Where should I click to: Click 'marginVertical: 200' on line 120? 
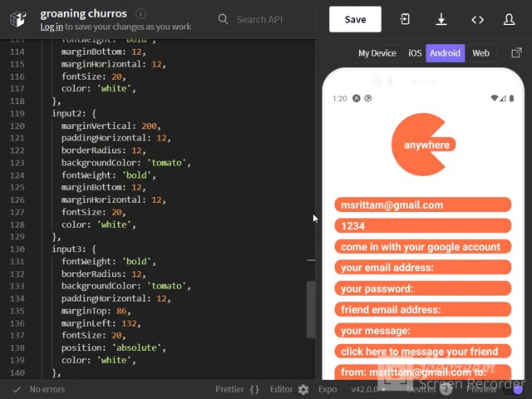(x=109, y=126)
